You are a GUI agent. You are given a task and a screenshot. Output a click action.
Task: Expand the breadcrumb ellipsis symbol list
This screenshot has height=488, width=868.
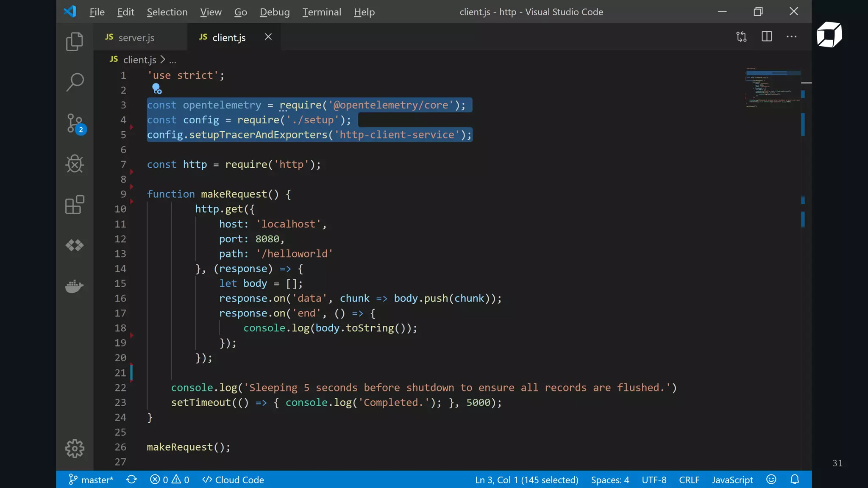(172, 61)
